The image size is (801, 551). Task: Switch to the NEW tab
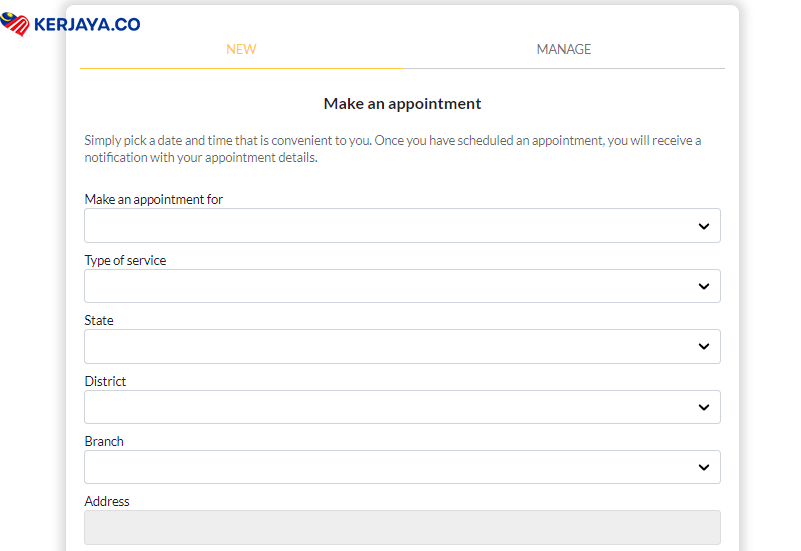point(241,49)
